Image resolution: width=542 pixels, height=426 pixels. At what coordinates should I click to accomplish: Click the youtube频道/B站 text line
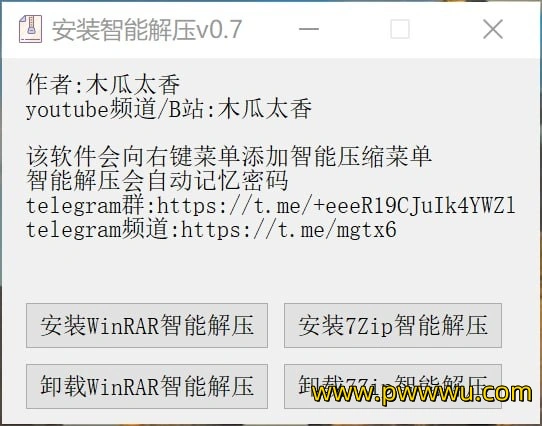[169, 109]
